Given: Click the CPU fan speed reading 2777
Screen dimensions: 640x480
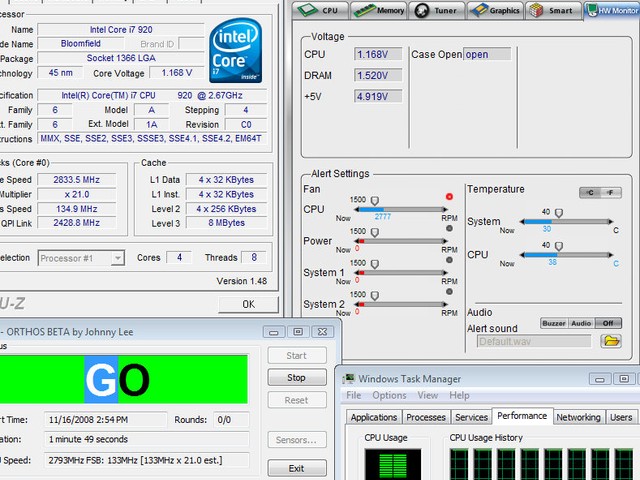Looking at the screenshot, I should [383, 217].
